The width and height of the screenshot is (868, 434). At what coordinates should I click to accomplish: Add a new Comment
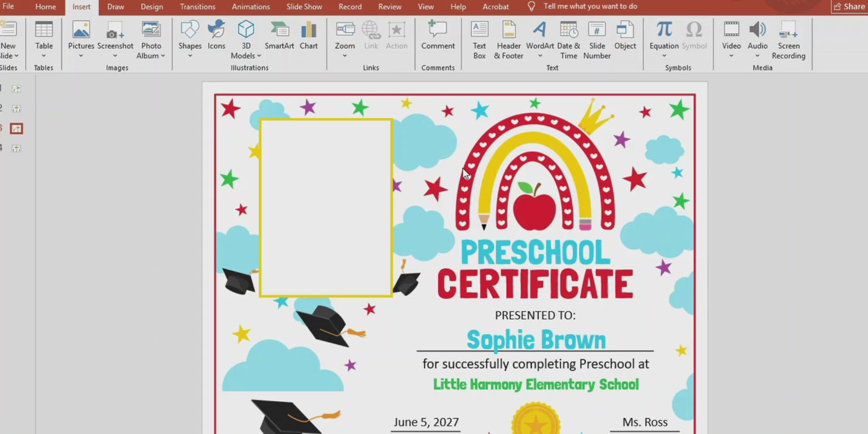pos(438,36)
